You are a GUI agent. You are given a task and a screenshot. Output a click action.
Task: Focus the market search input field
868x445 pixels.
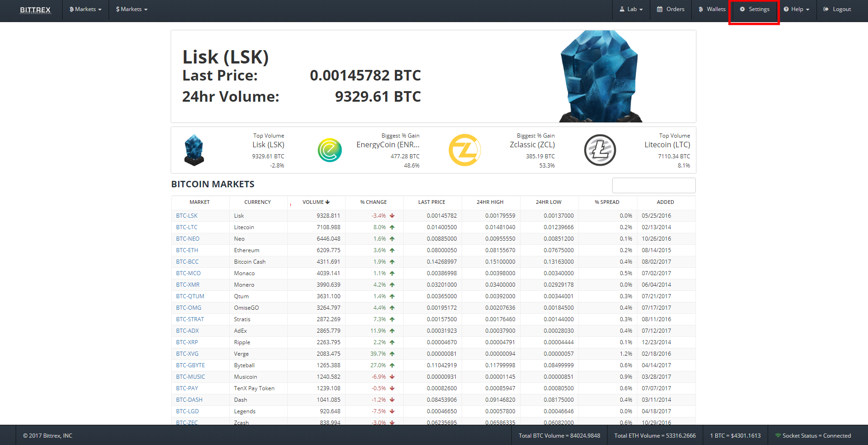click(x=654, y=185)
